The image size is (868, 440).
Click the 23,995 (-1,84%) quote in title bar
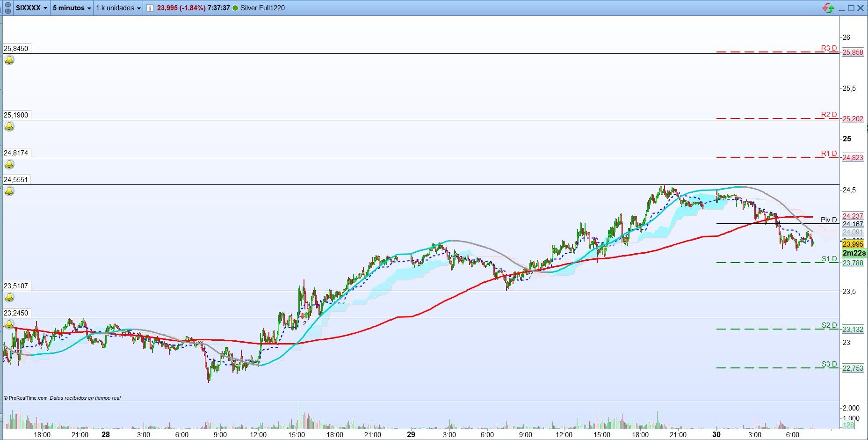(181, 8)
